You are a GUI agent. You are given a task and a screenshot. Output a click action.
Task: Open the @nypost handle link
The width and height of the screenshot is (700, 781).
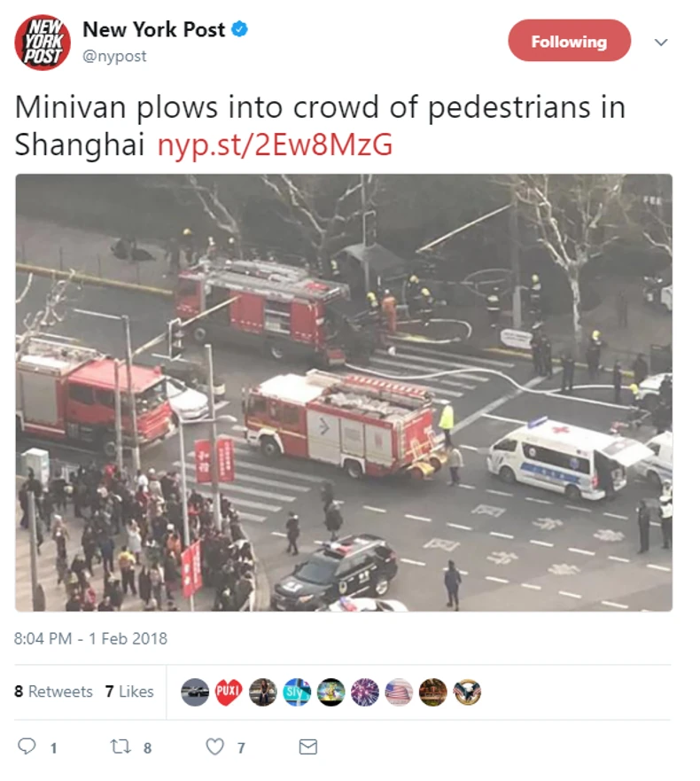[114, 56]
